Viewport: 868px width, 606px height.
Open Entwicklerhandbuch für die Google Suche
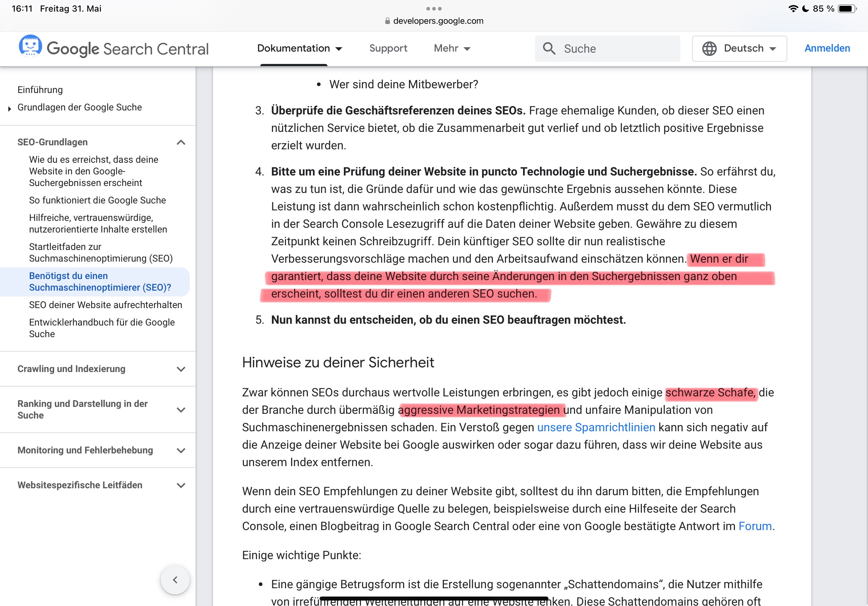tap(102, 328)
